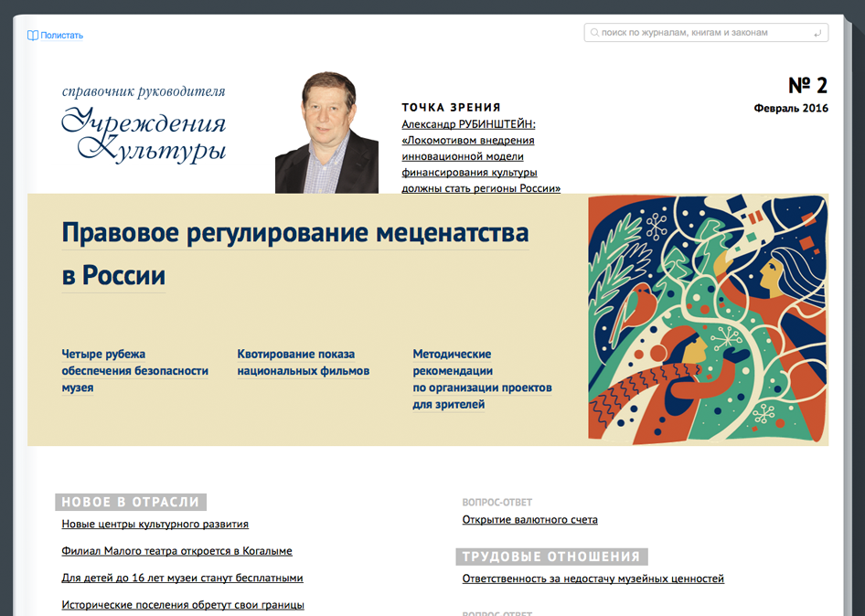Screen dimensions: 865x616
Task: Open headline Правовое регулирование меценатства в России
Action: click(294, 253)
